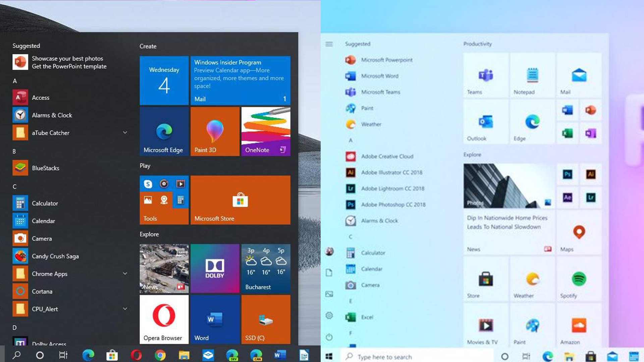Screen dimensions: 644x362
Task: Launch the Opera Browser tile
Action: (x=164, y=319)
